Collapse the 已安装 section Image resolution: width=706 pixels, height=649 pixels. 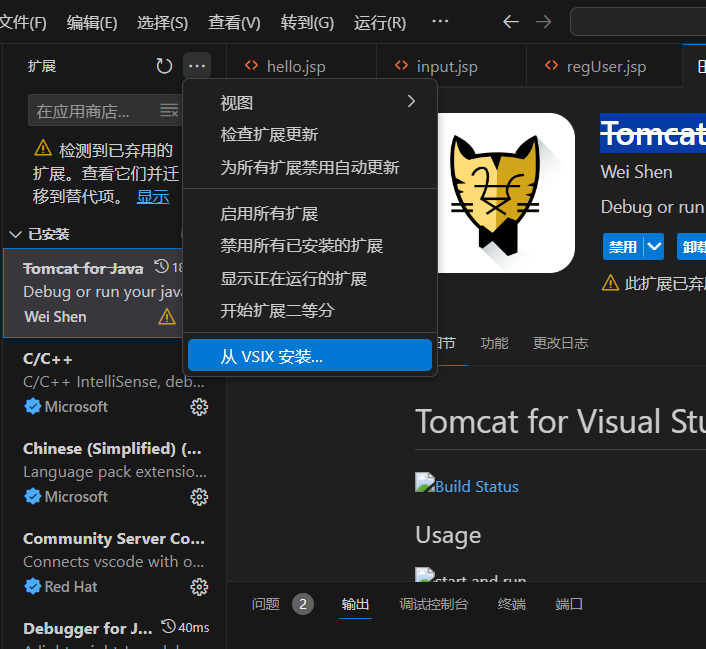[15, 234]
